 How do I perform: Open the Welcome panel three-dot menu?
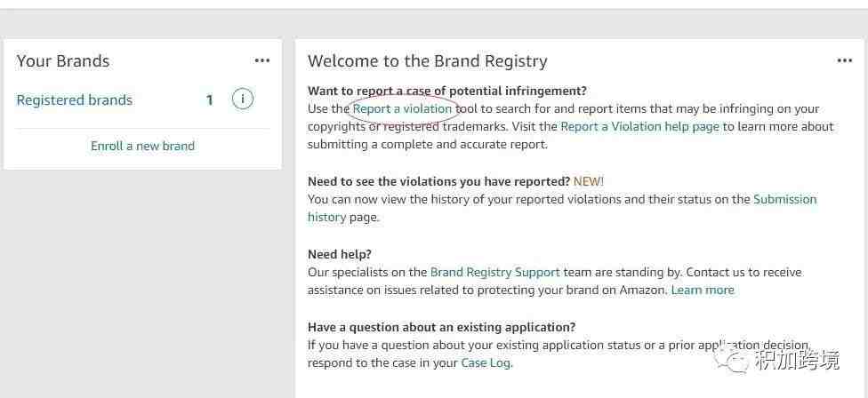845,60
